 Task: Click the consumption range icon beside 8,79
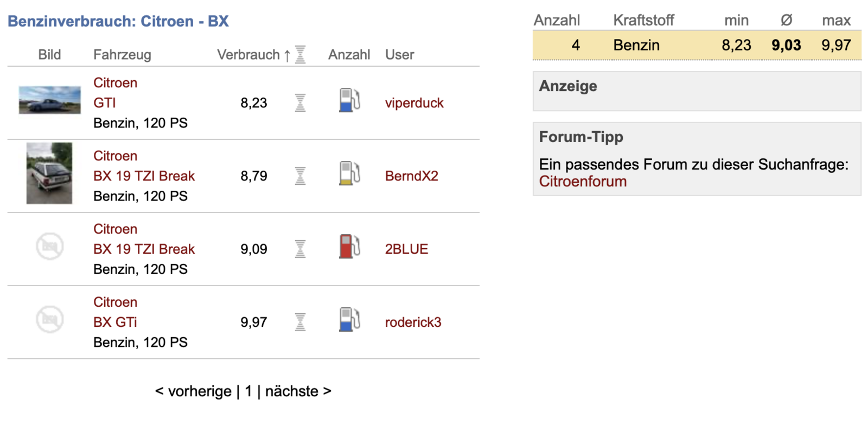click(x=300, y=176)
